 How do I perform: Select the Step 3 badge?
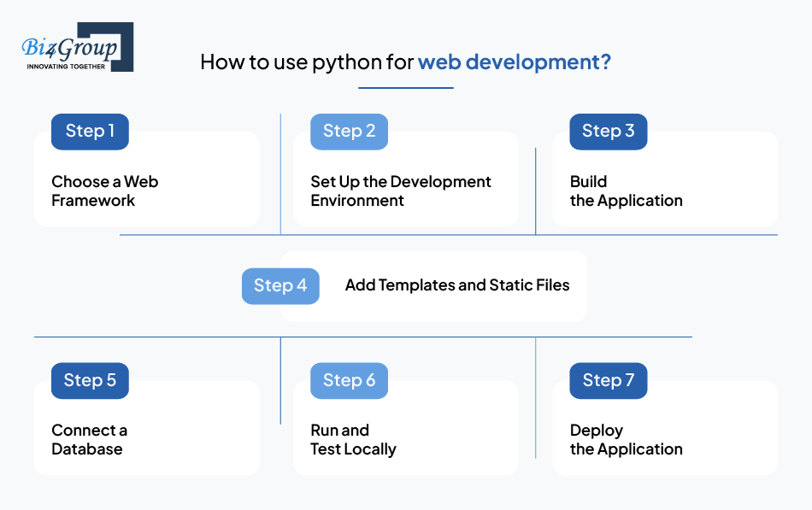[609, 132]
